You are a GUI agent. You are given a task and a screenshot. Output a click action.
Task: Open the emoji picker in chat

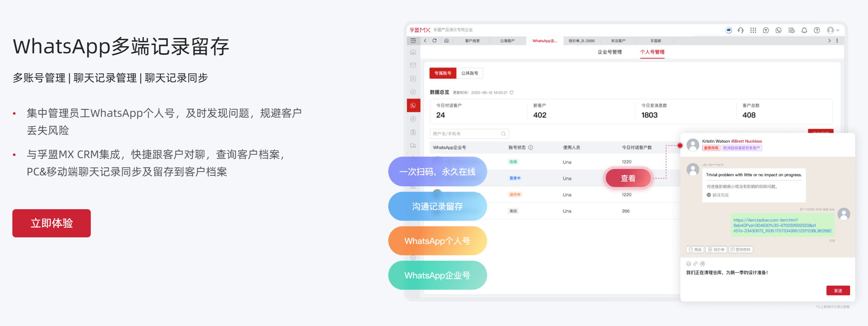[688, 264]
